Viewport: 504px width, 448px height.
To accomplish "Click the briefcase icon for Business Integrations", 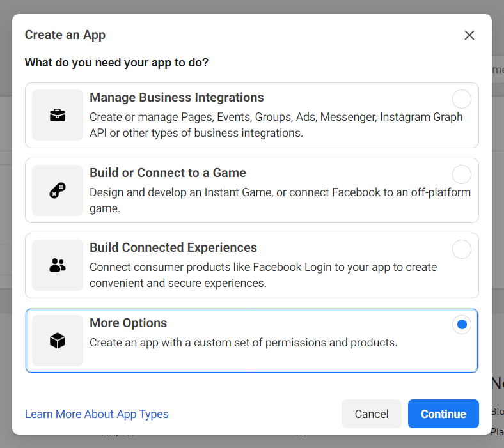I will pos(58,116).
